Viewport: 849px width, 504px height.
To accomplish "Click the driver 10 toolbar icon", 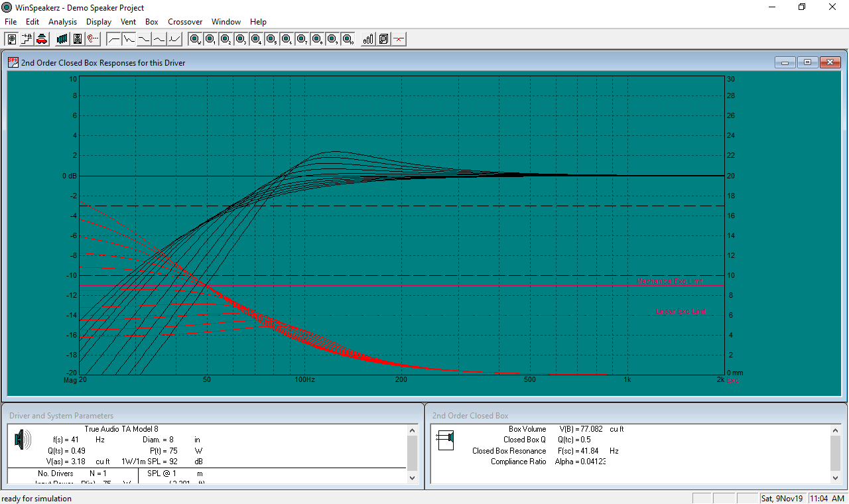I will 348,39.
